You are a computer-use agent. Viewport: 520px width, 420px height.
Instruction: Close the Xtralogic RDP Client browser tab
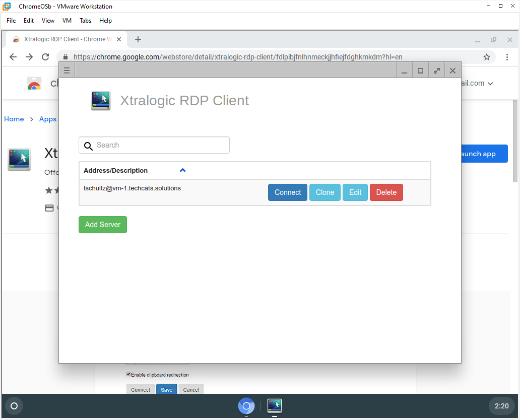click(119, 39)
